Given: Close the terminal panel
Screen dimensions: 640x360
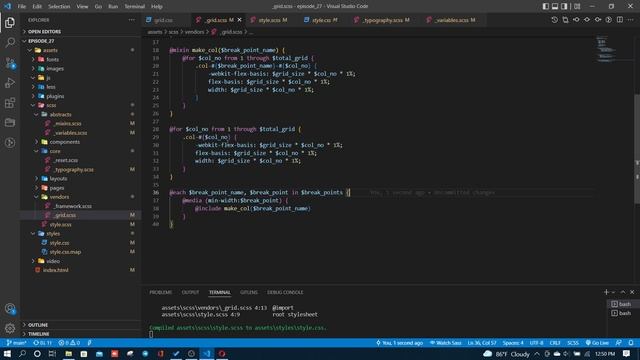Looking at the screenshot, I should (x=632, y=292).
